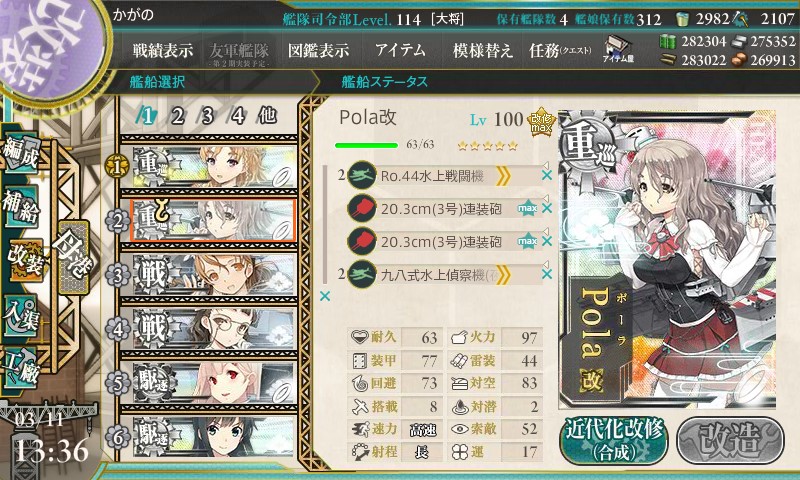Remove the 九八式水上偵察機 with its X
800x480 pixels.
(546, 274)
